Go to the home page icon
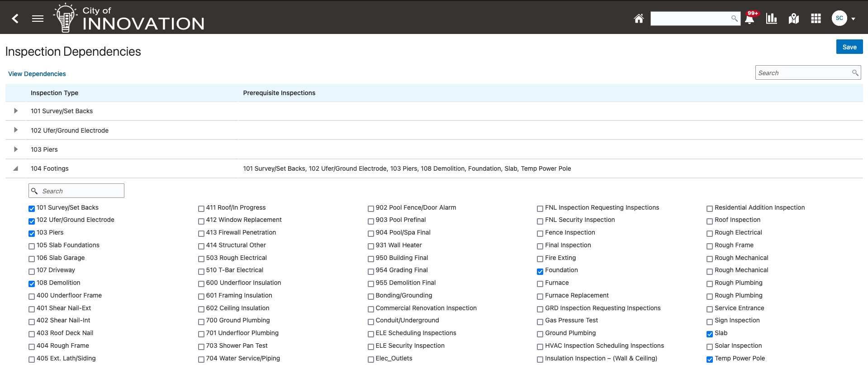The image size is (868, 365). click(x=639, y=19)
